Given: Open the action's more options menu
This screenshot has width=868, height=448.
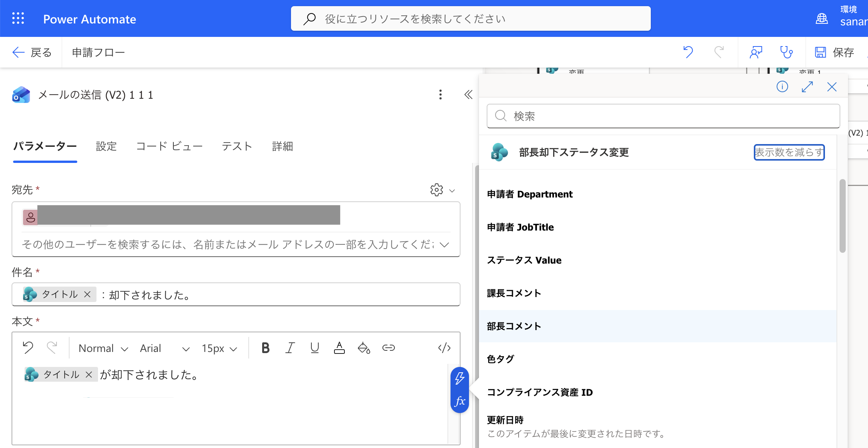Looking at the screenshot, I should tap(441, 95).
